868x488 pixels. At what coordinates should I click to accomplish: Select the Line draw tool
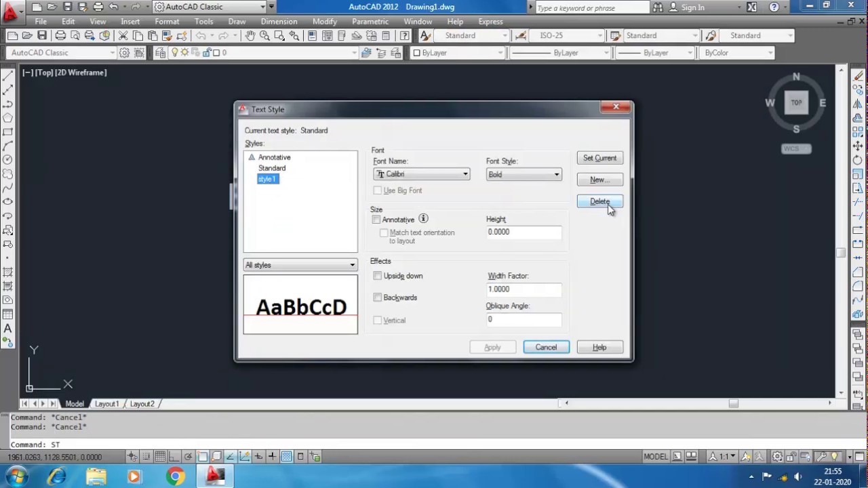tap(7, 76)
